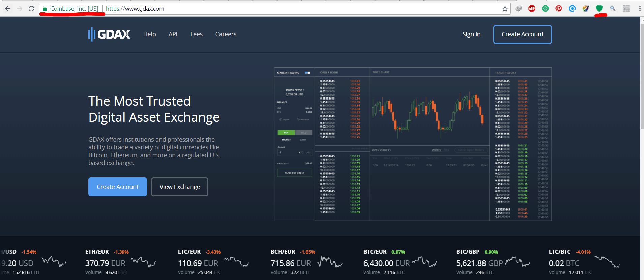Click the trading platform preview image
The height and width of the screenshot is (280, 644).
pyautogui.click(x=413, y=144)
